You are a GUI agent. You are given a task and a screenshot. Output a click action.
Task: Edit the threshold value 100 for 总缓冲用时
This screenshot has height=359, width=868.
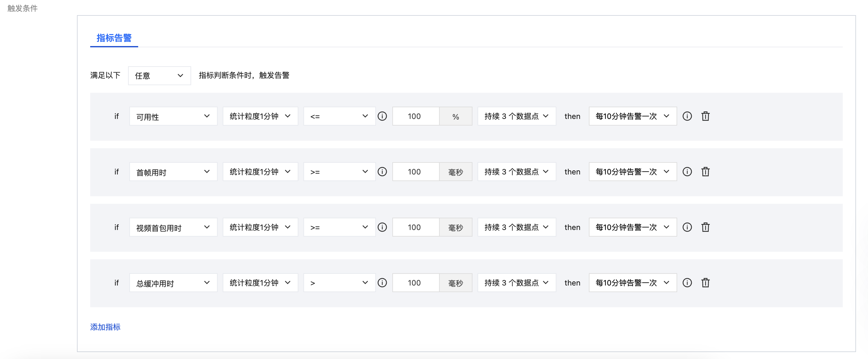(416, 283)
